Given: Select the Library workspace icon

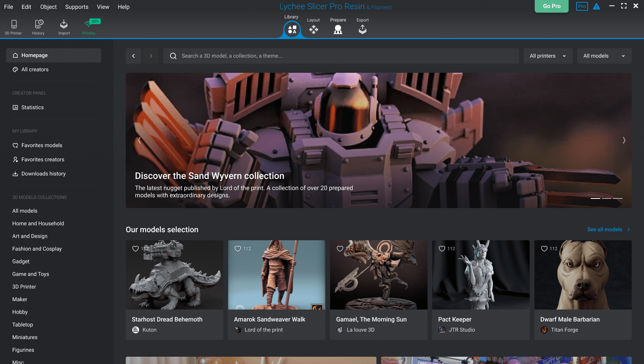Looking at the screenshot, I should click(x=292, y=30).
